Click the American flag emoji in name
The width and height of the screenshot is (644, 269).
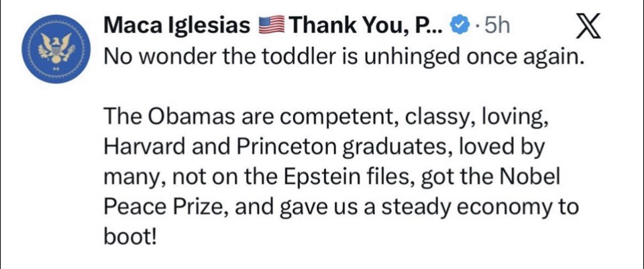[x=272, y=27]
